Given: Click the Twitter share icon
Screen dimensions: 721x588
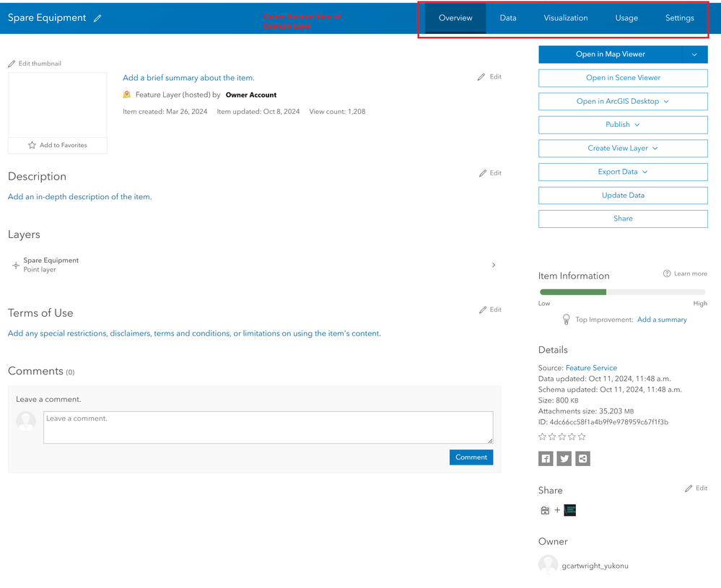Looking at the screenshot, I should pyautogui.click(x=564, y=458).
